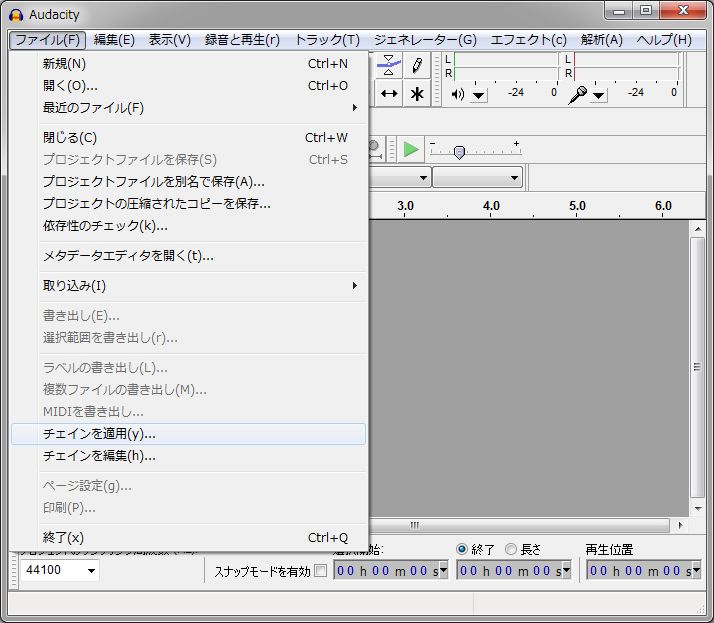Click the green Play button

(411, 149)
